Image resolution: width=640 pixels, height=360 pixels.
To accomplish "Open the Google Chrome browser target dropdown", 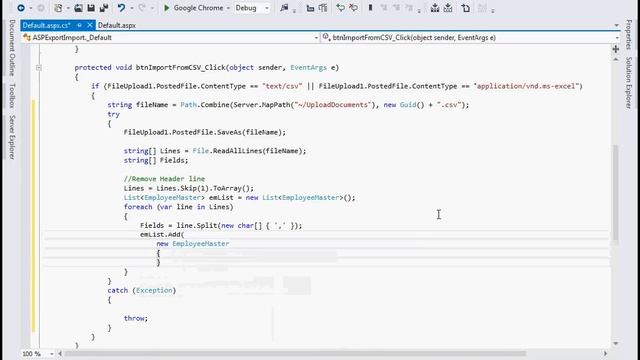I will 228,8.
